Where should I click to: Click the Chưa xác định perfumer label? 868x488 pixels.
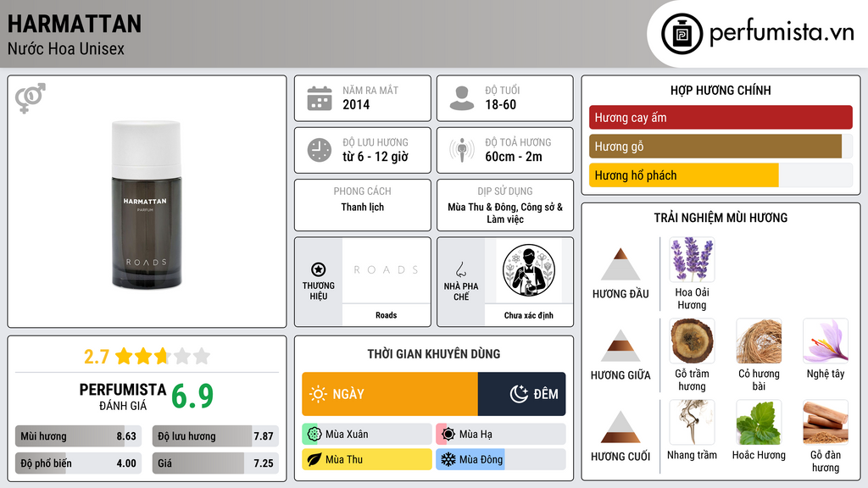tap(529, 315)
